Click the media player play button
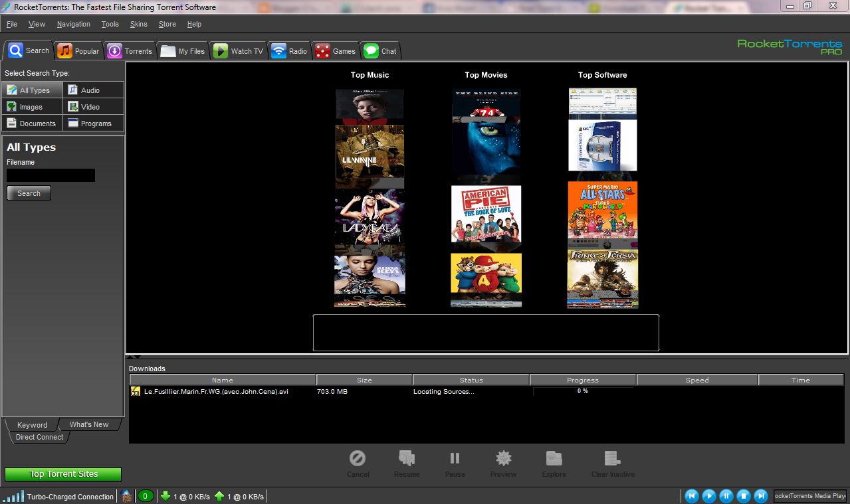The image size is (850, 504). coord(709,495)
